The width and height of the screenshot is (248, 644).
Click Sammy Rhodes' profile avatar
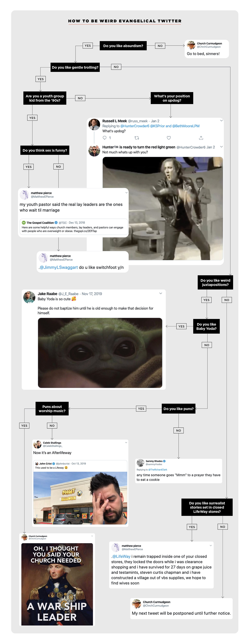[141, 463]
